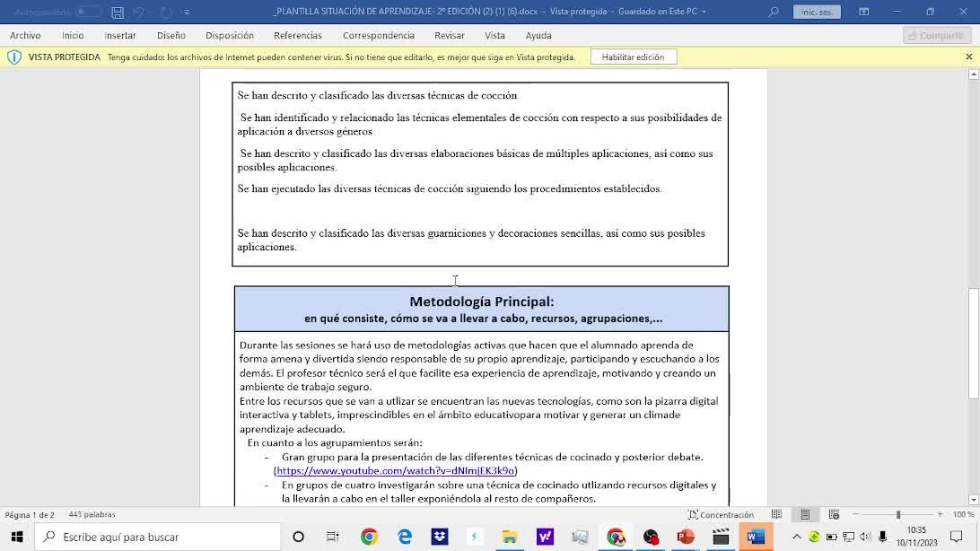Open PowerPoint from the taskbar
Screen dimensions: 980x551
click(686, 537)
